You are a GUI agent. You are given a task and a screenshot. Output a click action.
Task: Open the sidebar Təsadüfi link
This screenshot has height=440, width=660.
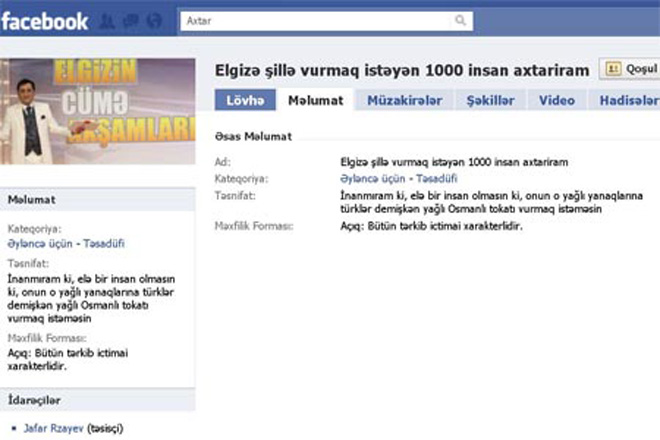pos(104,243)
